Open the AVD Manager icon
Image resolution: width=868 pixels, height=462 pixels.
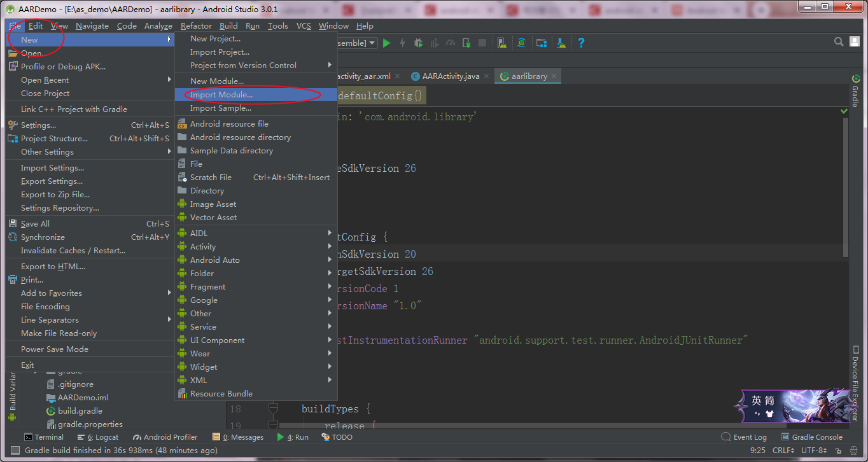coord(501,43)
